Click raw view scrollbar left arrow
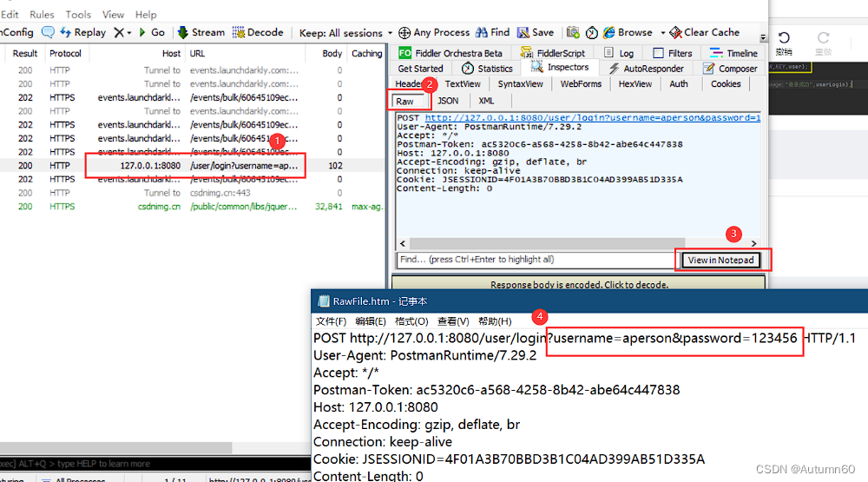Viewport: 868px width, 482px height. 403,243
